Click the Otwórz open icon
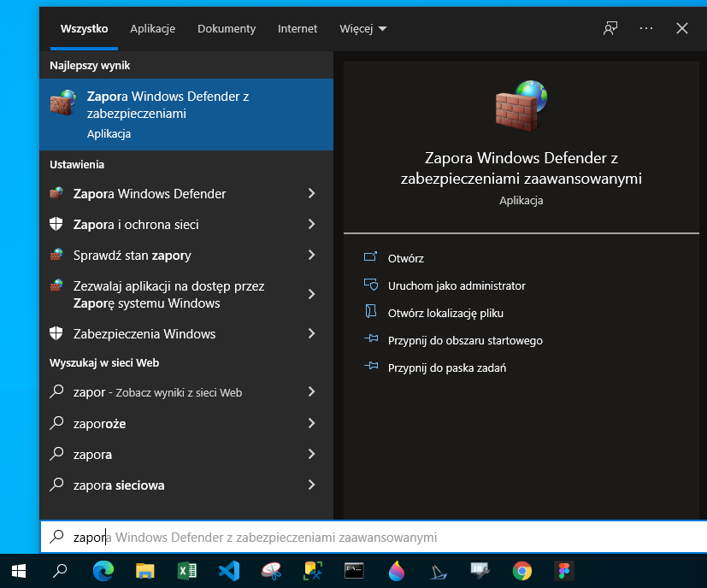The height and width of the screenshot is (588, 707). click(371, 257)
